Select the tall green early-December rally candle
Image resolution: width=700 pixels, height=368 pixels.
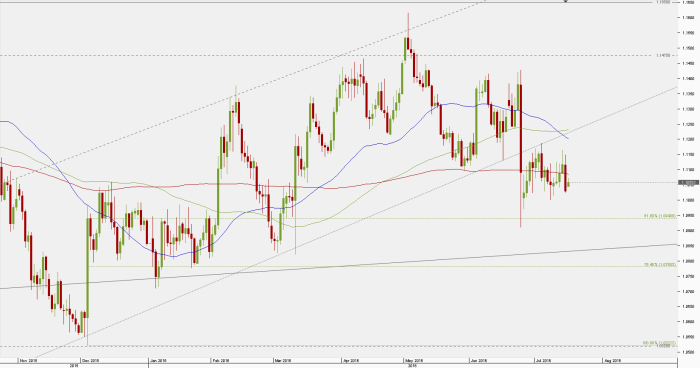pyautogui.click(x=88, y=268)
